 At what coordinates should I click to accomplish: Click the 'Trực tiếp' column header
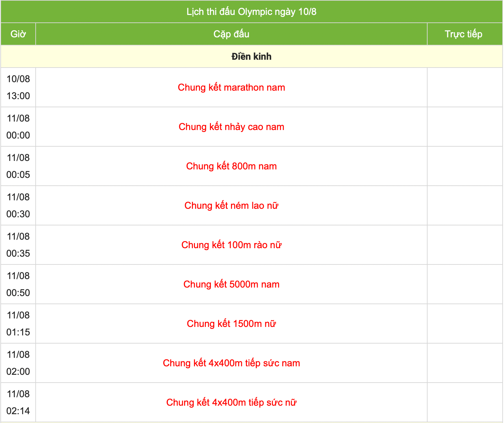(x=465, y=34)
